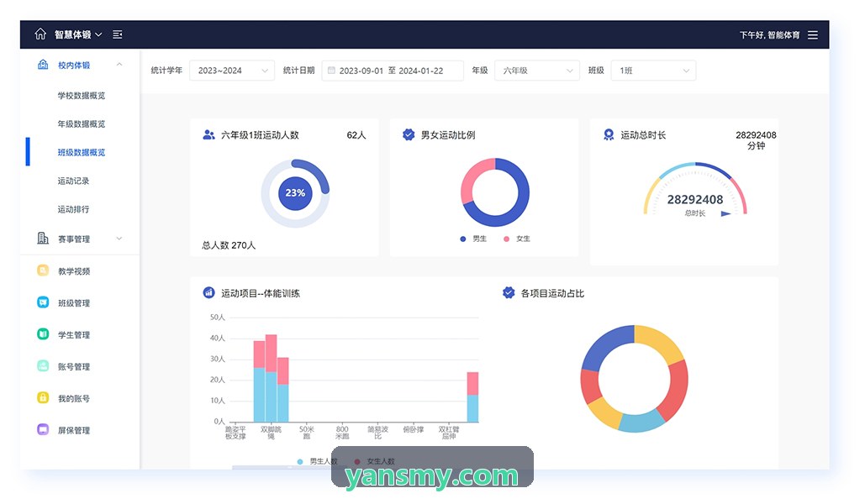Image resolution: width=865 pixels, height=504 pixels.
Task: Click the 赛事管理 building icon
Action: [x=43, y=239]
